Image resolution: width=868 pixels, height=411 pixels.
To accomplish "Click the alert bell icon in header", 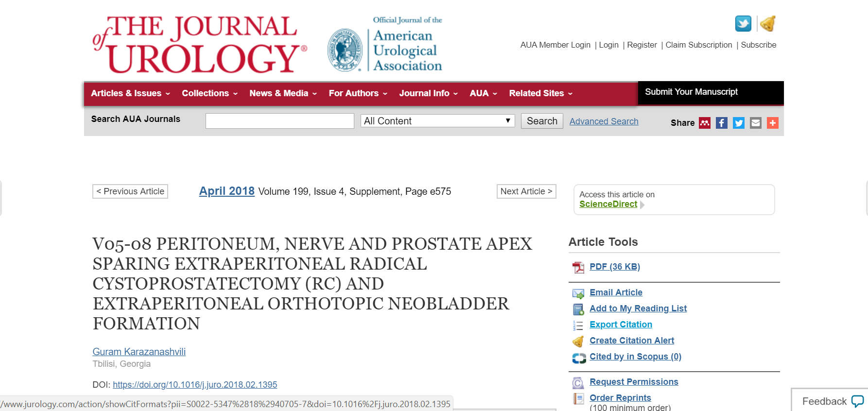I will [x=768, y=23].
